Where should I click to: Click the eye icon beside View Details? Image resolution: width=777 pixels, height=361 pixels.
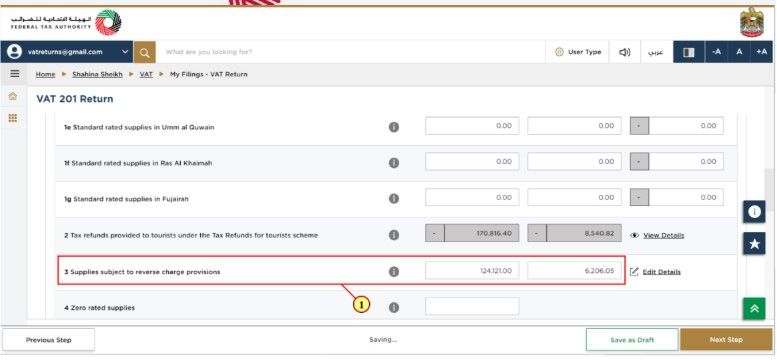point(634,236)
